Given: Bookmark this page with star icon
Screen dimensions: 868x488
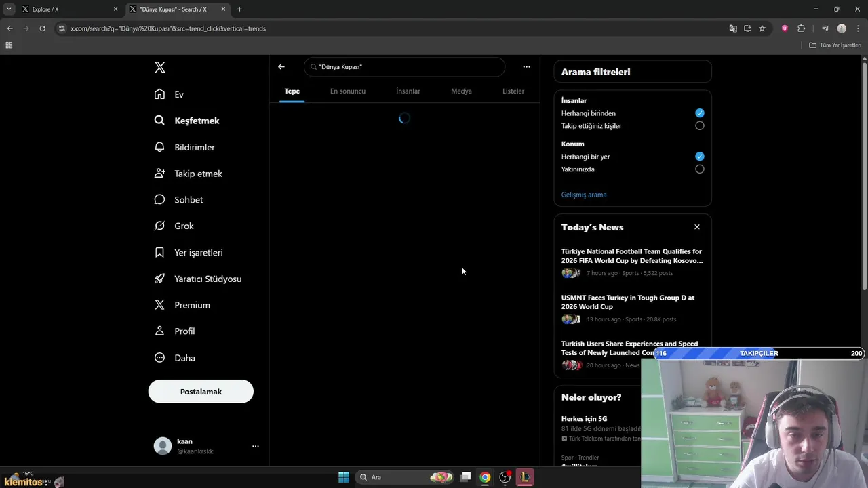Looking at the screenshot, I should click(x=762, y=28).
